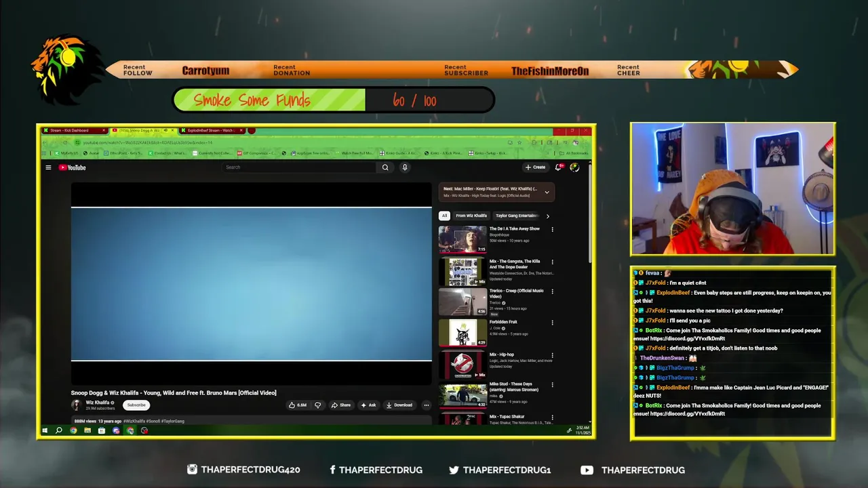Dislike the Young, Wild and Free video
The width and height of the screenshot is (868, 488).
tap(317, 405)
